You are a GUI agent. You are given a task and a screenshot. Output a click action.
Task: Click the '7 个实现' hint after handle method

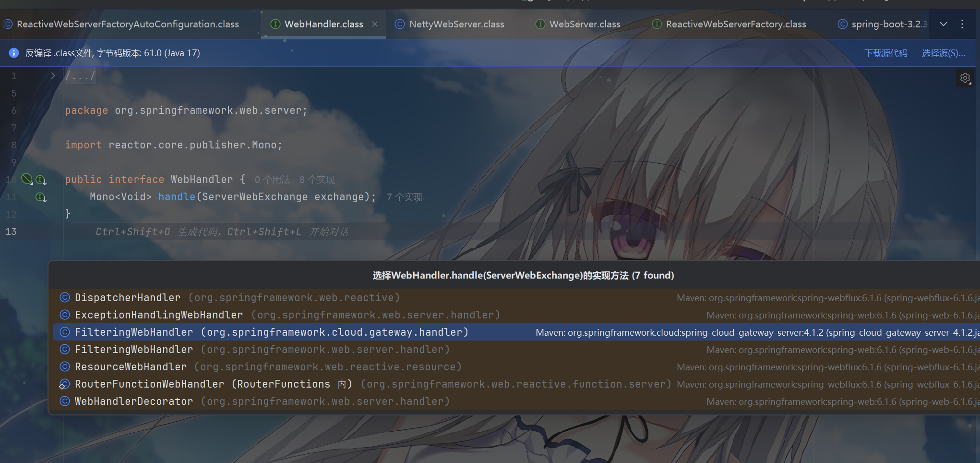tap(405, 197)
